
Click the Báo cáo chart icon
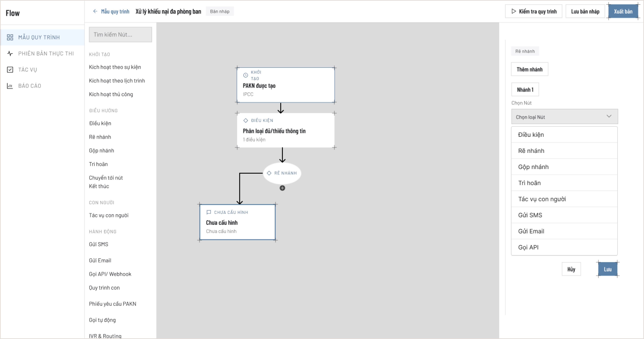(10, 86)
